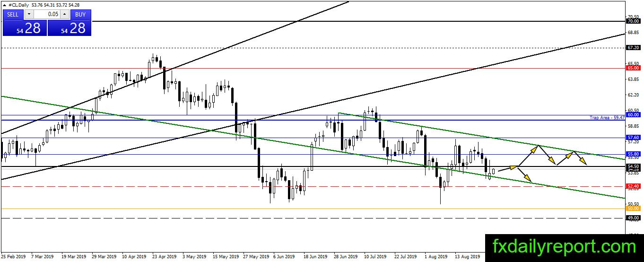Decrease lot volume with the down arrow

tap(28, 14)
